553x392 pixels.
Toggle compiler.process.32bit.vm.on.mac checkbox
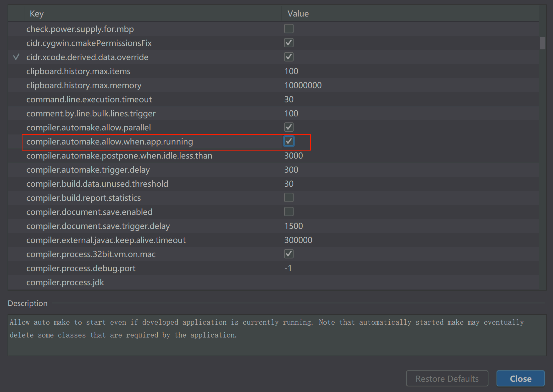point(288,254)
